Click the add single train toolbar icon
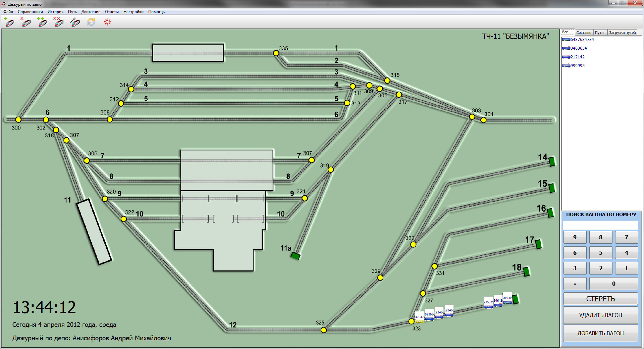Image resolution: width=644 pixels, height=349 pixels. [9, 22]
